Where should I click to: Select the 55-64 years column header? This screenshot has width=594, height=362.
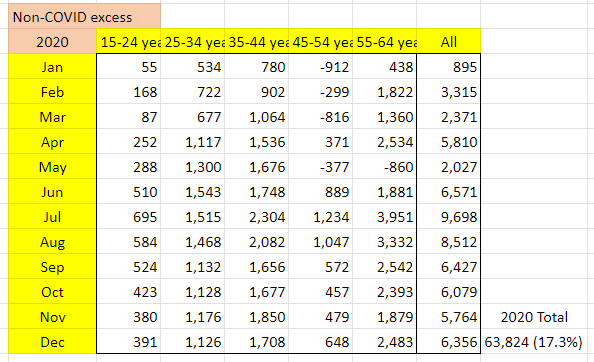click(385, 41)
